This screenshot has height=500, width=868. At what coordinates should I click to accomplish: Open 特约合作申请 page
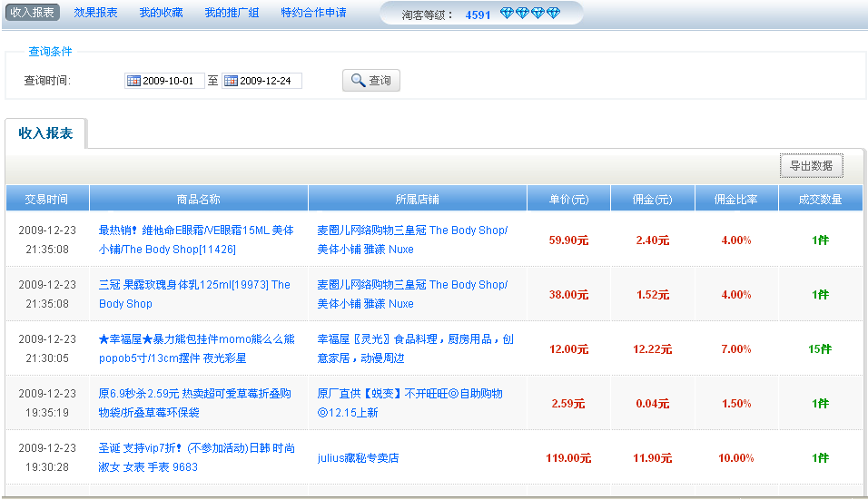click(314, 12)
